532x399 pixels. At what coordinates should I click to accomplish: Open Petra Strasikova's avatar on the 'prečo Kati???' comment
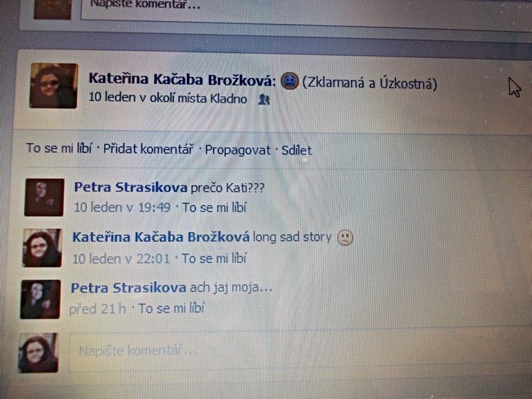click(x=44, y=197)
